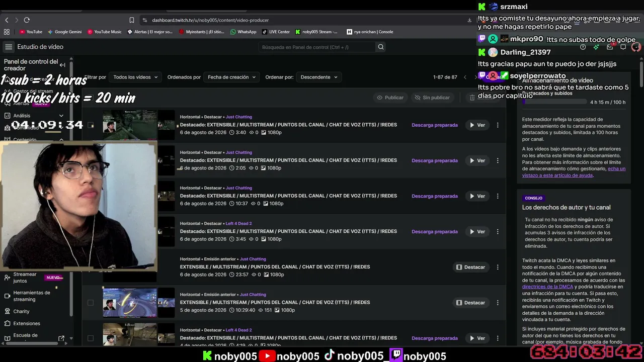Image resolution: width=644 pixels, height=362 pixels.
Task: Open the three-dot menu for the 3:40 highlight
Action: click(x=498, y=125)
